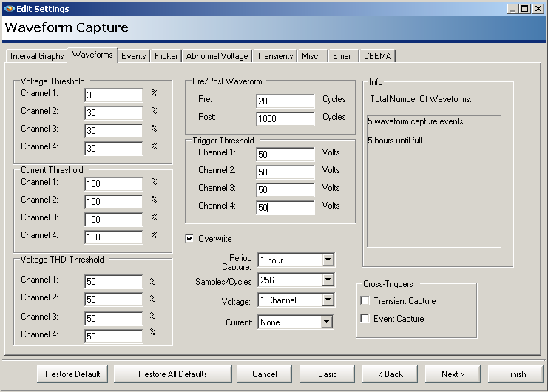Click Voltage THD Threshold Channel 2 field
Image resolution: width=548 pixels, height=392 pixels.
tap(114, 300)
